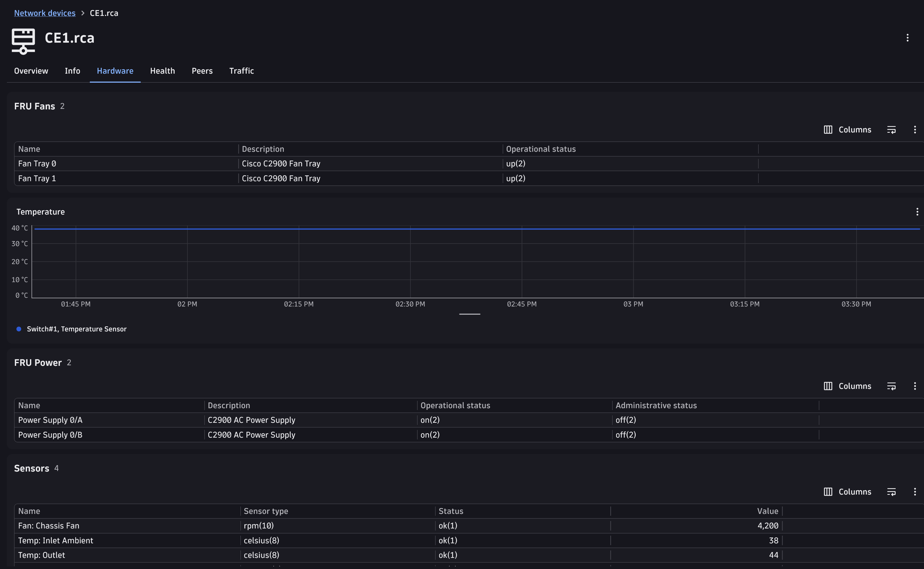Click the on(2) status for Power Supply 0/A
Viewport: 924px width, 569px height.
[430, 420]
